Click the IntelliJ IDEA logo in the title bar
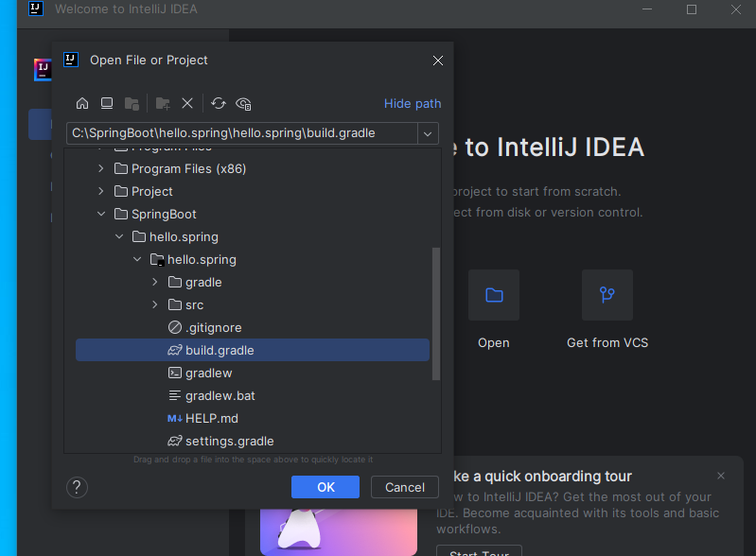 [x=36, y=9]
